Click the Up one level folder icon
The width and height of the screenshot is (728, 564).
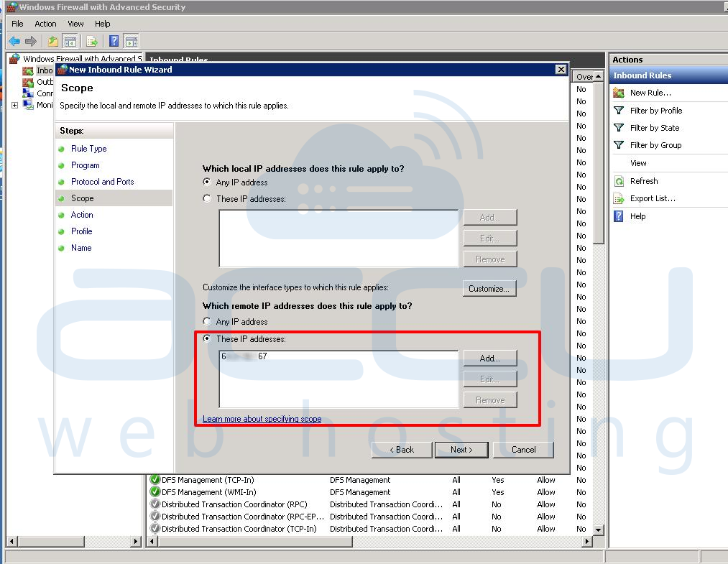point(53,42)
